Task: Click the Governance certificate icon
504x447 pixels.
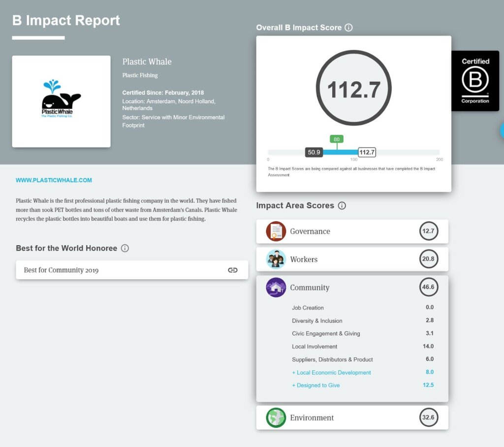Action: [276, 231]
